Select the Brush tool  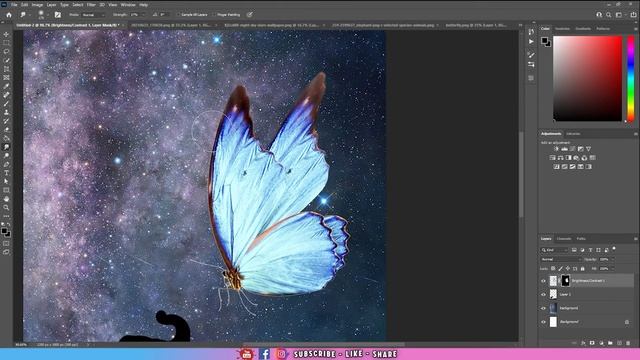(x=6, y=104)
